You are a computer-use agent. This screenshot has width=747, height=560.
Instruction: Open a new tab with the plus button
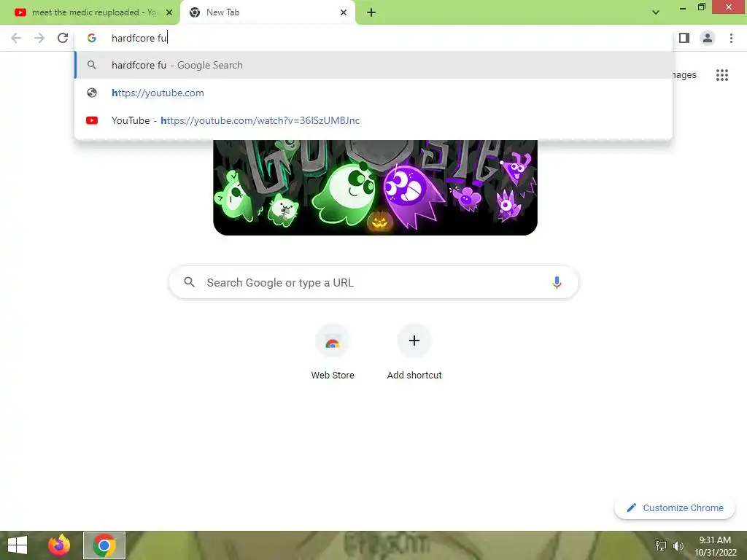click(371, 13)
